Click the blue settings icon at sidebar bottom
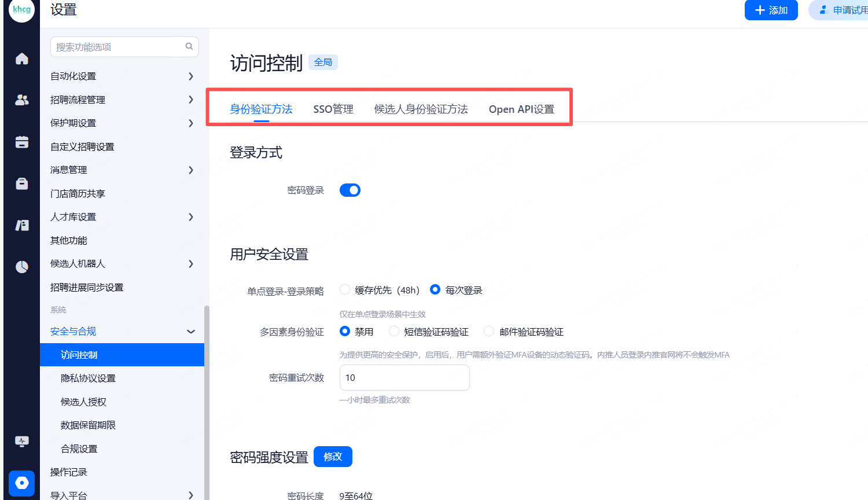 (x=22, y=483)
